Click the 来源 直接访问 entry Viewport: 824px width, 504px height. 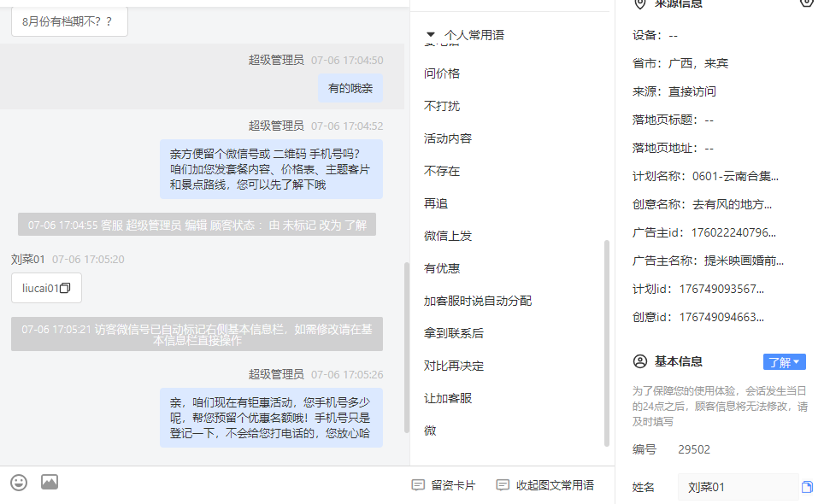(674, 92)
